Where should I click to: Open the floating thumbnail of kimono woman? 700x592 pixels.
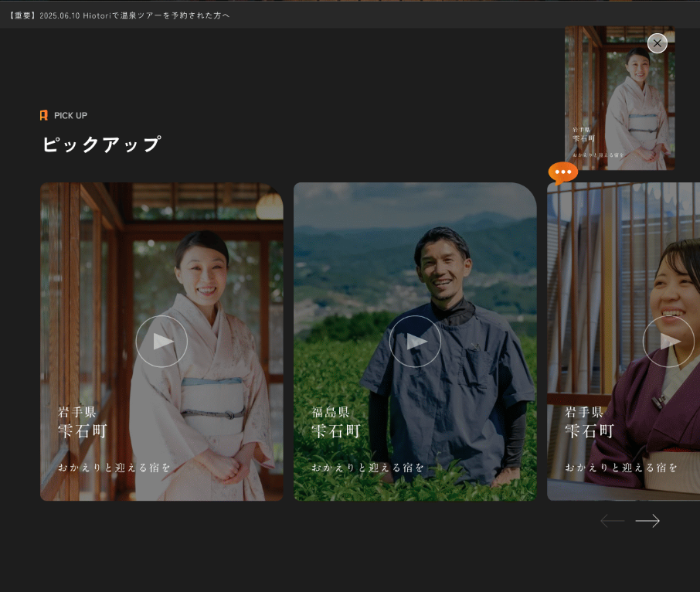coord(618,100)
